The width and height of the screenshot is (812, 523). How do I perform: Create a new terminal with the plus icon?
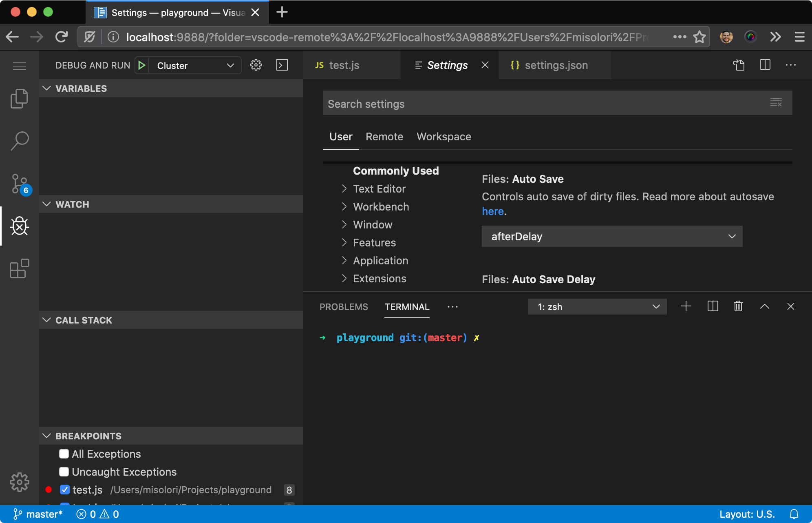pyautogui.click(x=686, y=306)
